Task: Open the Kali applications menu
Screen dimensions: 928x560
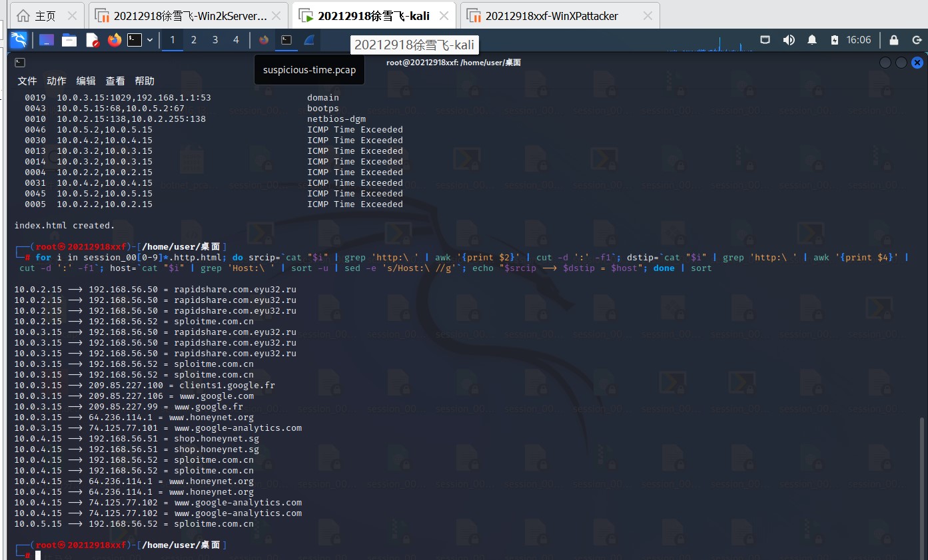Action: (19, 40)
